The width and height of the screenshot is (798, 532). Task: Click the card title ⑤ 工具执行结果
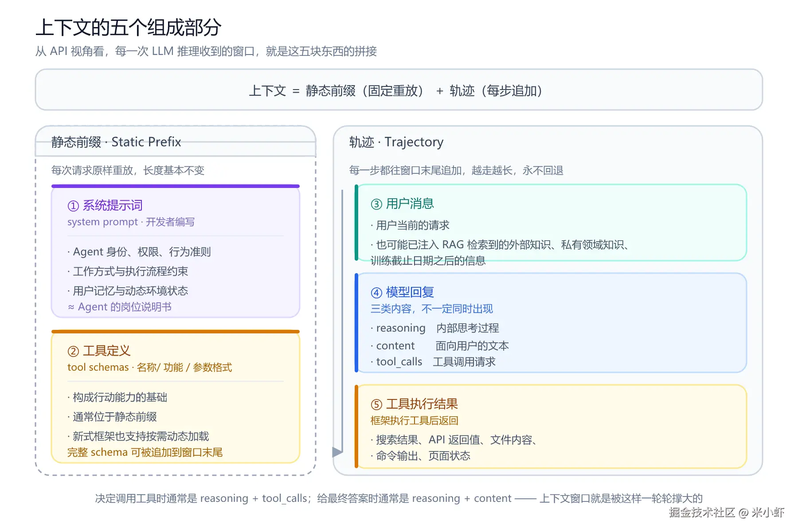click(x=414, y=404)
